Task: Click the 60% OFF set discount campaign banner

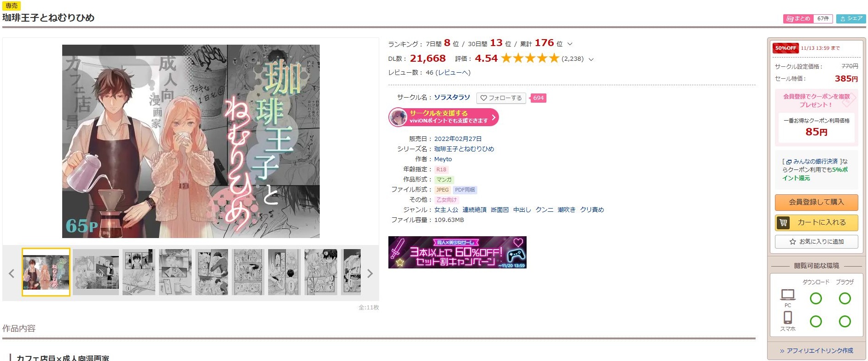Action: [x=457, y=252]
